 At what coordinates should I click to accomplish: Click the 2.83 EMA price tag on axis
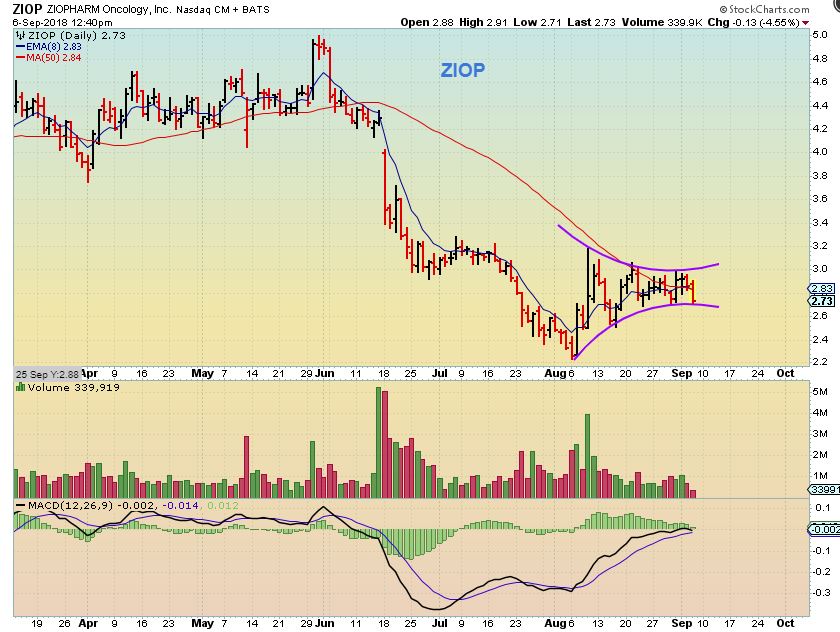click(822, 289)
